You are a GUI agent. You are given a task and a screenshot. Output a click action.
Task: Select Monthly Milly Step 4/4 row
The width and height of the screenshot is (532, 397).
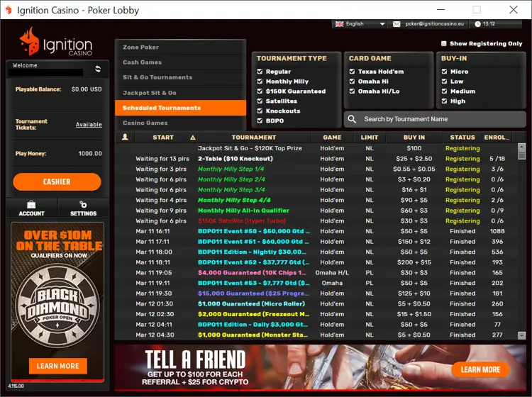316,200
